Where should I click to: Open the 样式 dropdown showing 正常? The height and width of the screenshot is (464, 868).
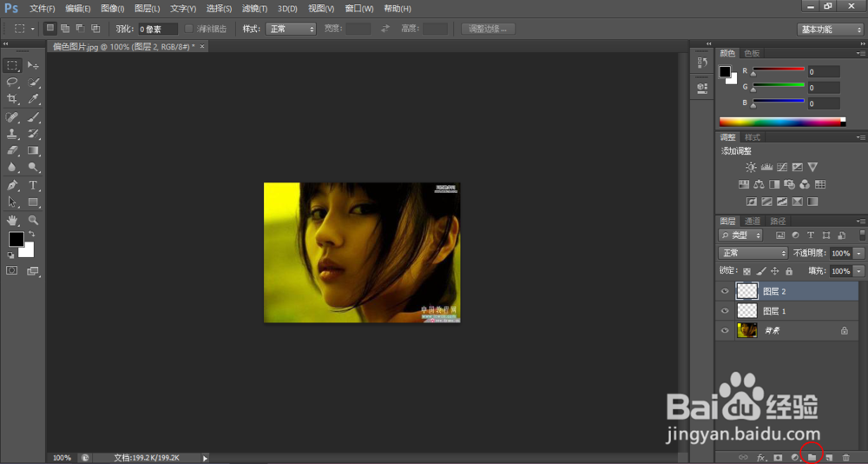291,29
